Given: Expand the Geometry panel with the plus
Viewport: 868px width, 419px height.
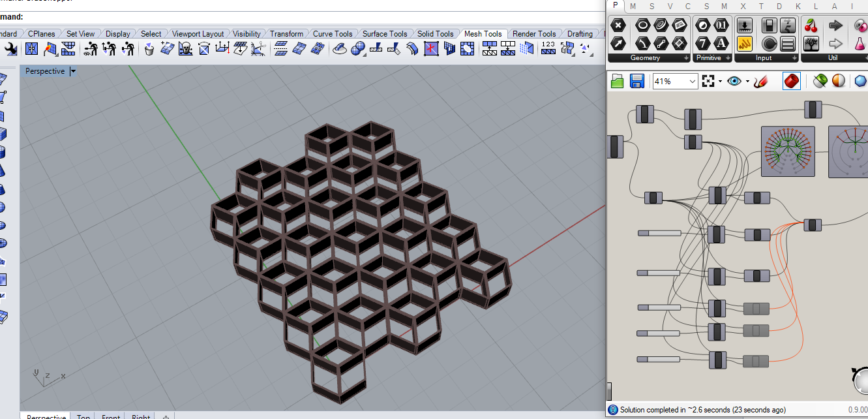Looking at the screenshot, I should click(685, 58).
